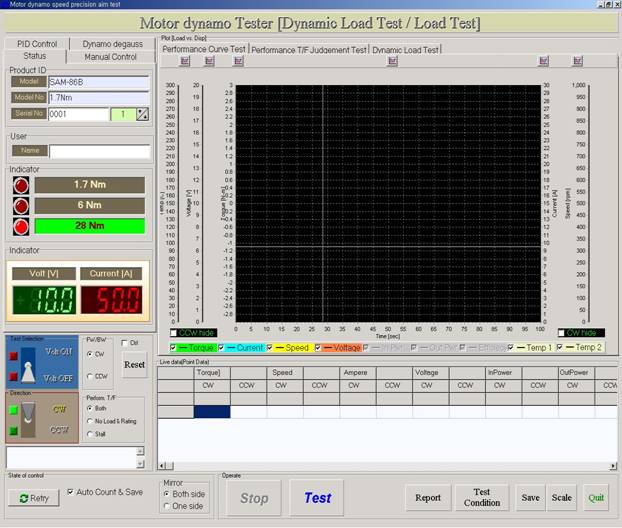Click the serial number increment icon

[142, 114]
